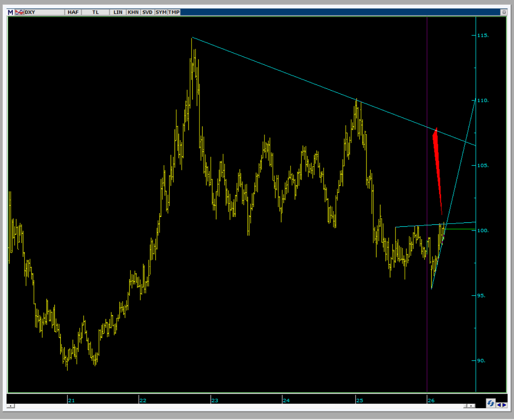Close the chart with the top-right X
The width and height of the screenshot is (514, 420).
click(x=504, y=12)
